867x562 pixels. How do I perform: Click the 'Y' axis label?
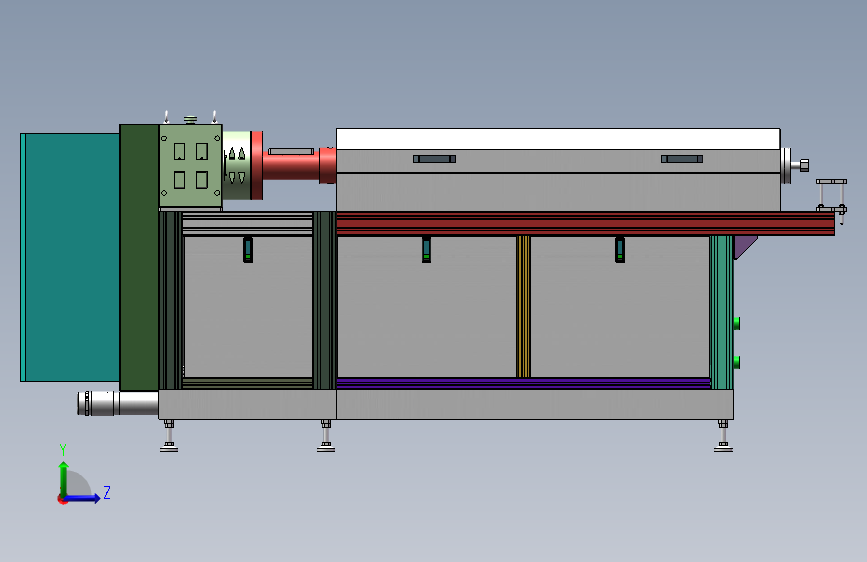[63, 450]
